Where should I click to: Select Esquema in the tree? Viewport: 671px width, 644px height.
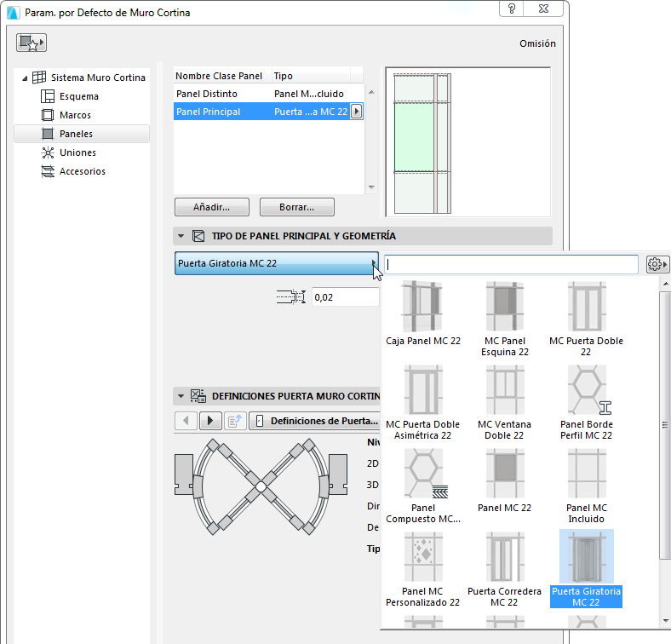pyautogui.click(x=78, y=96)
